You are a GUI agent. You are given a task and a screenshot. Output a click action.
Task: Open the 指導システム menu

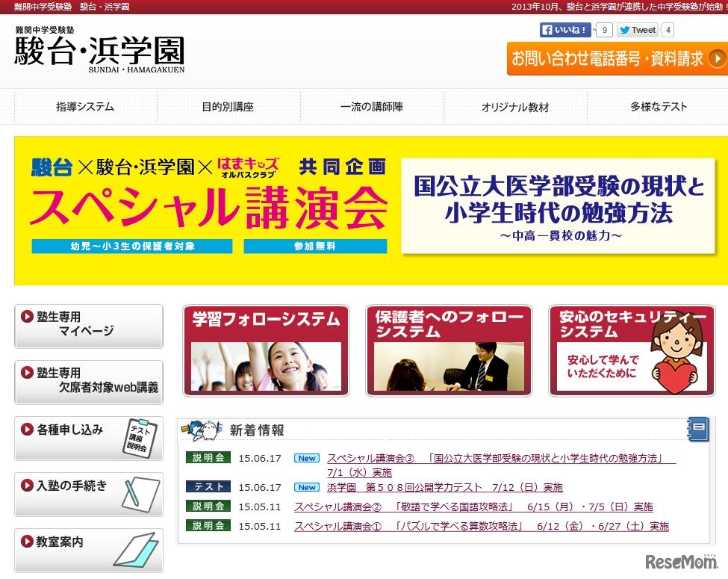tap(84, 107)
